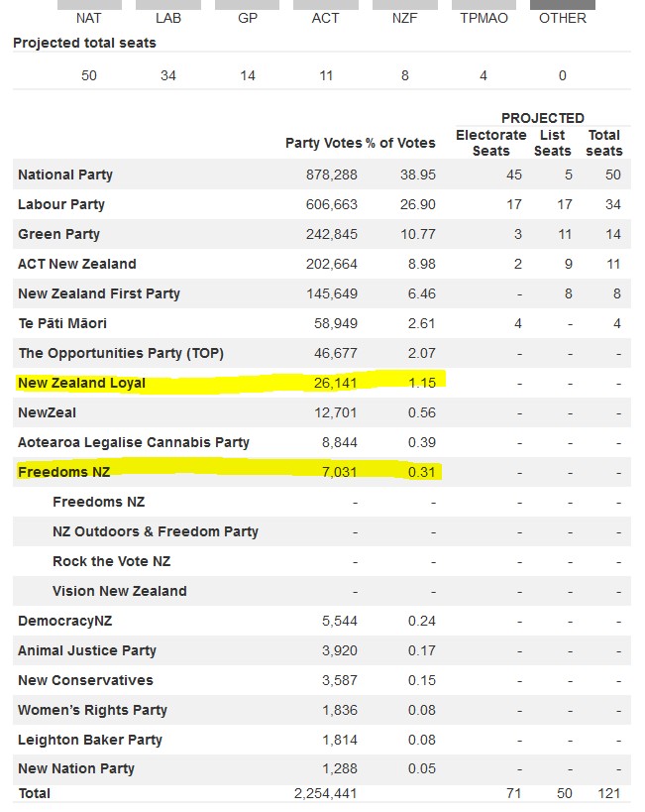Click the NAT grey bar swatch
The image size is (645, 812).
tap(89, 5)
